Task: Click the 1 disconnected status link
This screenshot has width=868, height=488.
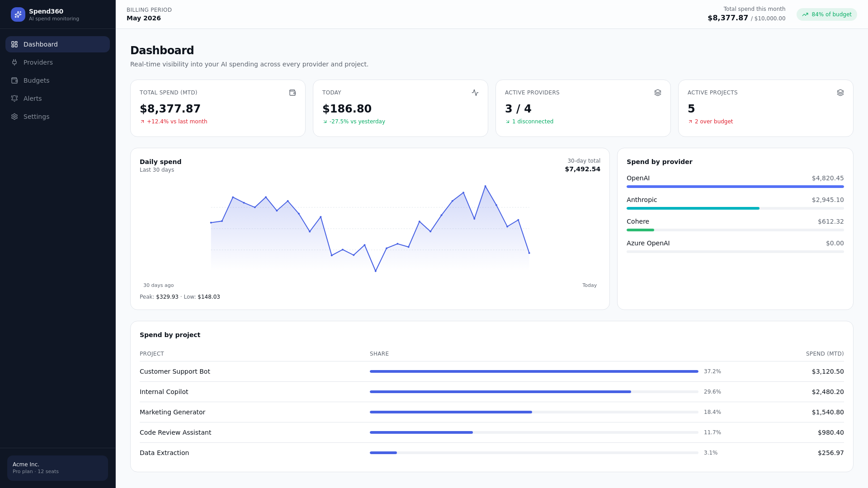Action: click(529, 122)
